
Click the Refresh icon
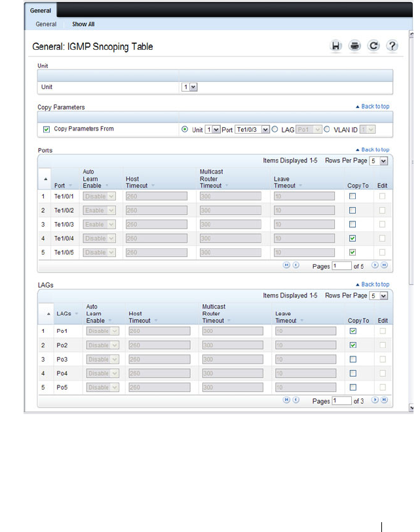tap(373, 46)
